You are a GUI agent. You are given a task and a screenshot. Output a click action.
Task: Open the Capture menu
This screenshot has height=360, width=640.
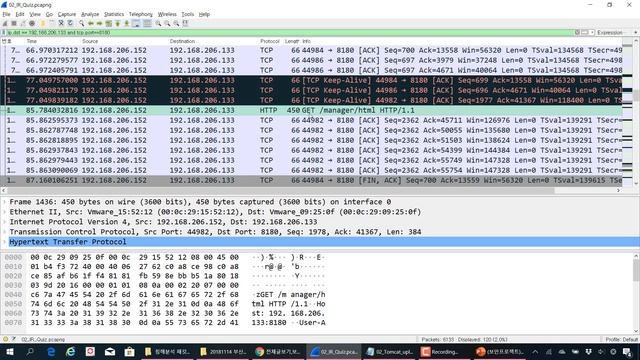67,14
